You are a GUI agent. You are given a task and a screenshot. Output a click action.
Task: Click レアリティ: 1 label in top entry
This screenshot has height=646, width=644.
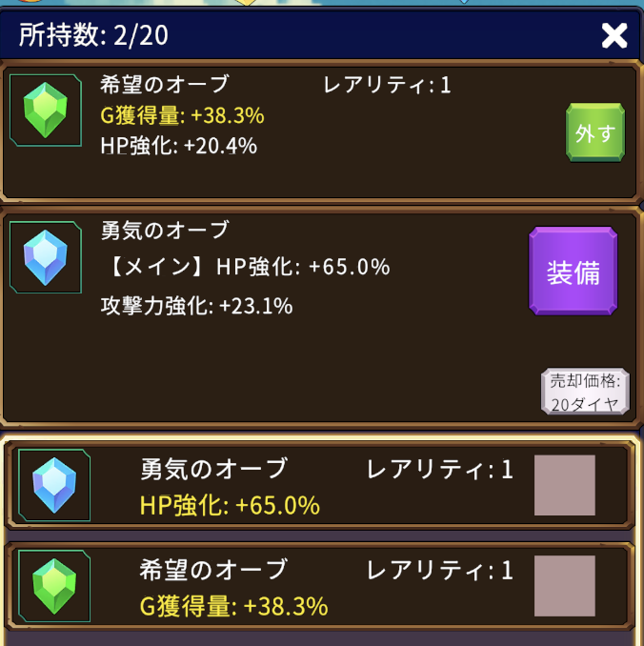click(x=387, y=85)
